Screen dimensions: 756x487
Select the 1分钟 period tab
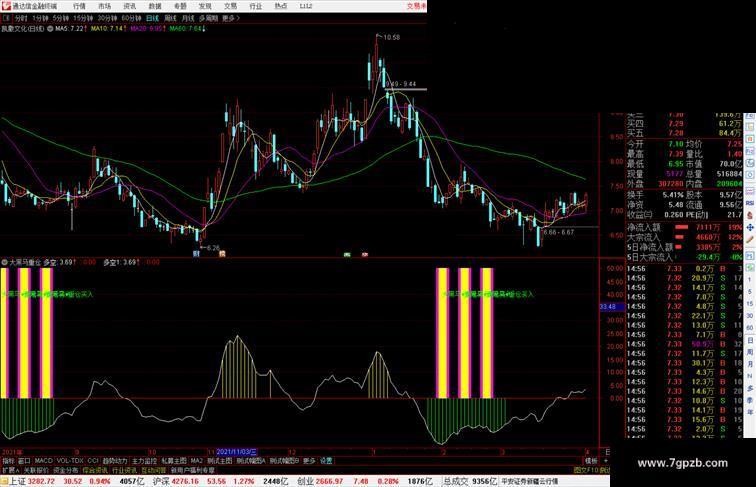(x=40, y=18)
